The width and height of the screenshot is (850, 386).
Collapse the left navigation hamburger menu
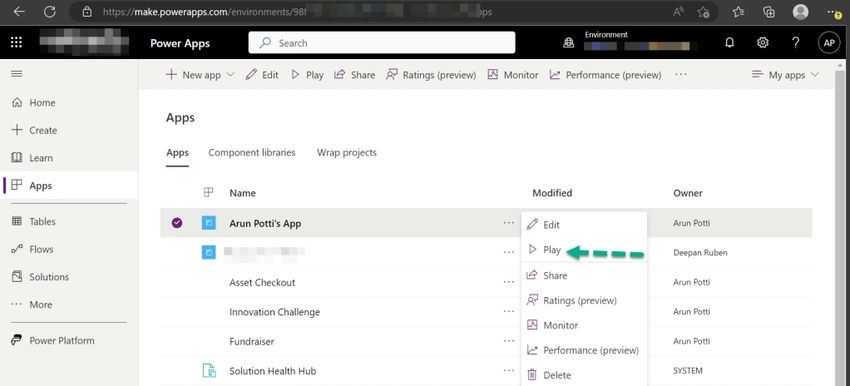coord(17,74)
